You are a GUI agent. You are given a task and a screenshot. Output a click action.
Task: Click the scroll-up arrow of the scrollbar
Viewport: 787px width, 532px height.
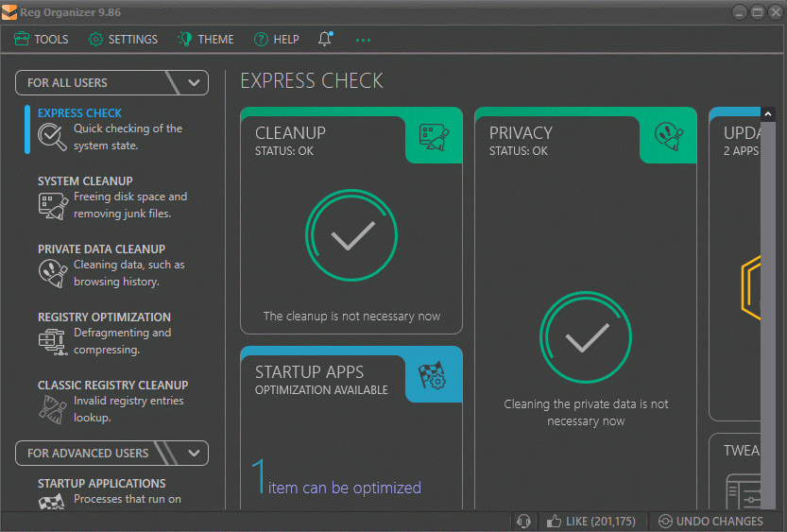(768, 114)
